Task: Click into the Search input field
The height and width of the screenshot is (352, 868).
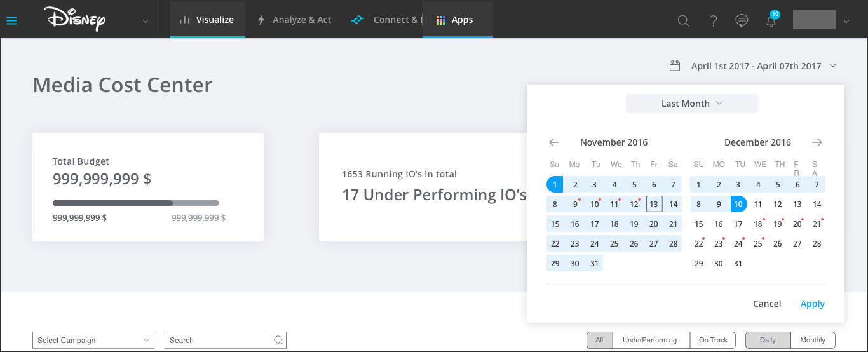Action: click(x=219, y=341)
